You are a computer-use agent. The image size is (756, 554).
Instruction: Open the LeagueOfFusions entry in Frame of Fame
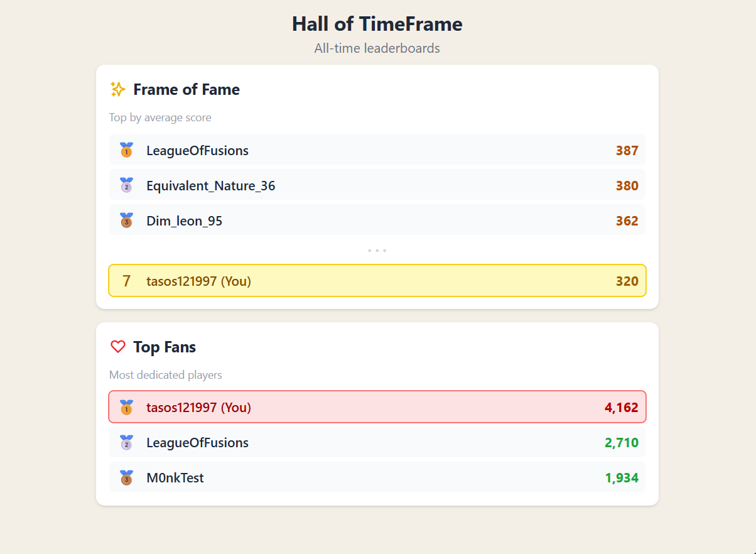coord(377,150)
